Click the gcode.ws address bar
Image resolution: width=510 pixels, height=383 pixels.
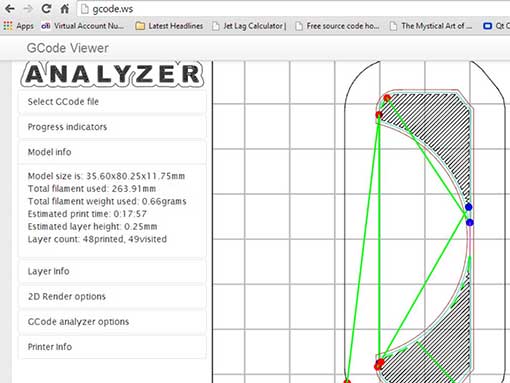click(x=293, y=9)
